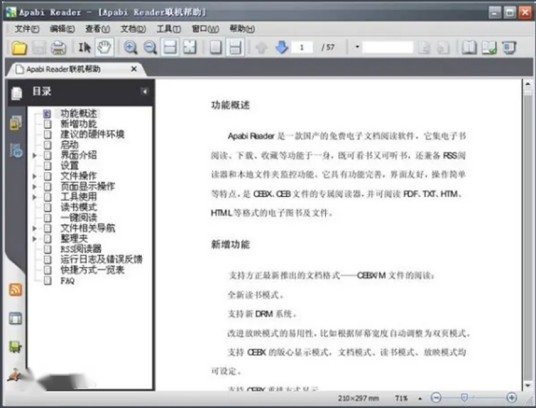Image resolution: width=536 pixels, height=408 pixels.
Task: Open the blue annotations sidebar icon
Action: [16, 150]
